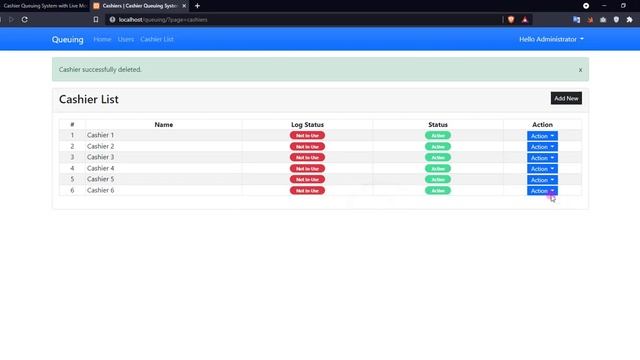Image resolution: width=640 pixels, height=360 pixels.
Task: Click Add New cashier button
Action: (x=566, y=98)
